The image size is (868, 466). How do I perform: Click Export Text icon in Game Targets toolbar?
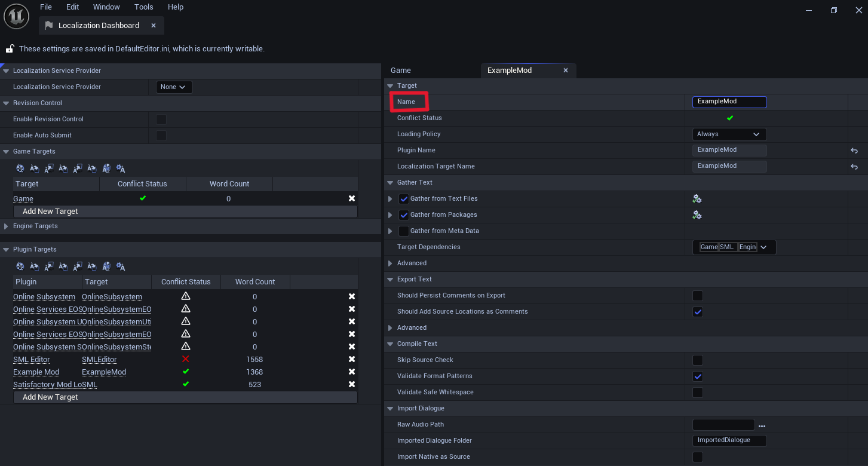49,168
